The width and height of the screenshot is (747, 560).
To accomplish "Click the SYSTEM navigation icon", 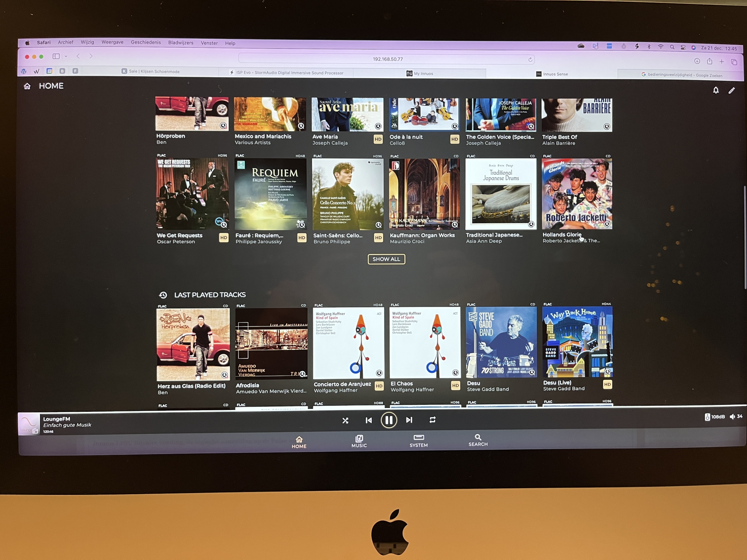I will coord(419,440).
